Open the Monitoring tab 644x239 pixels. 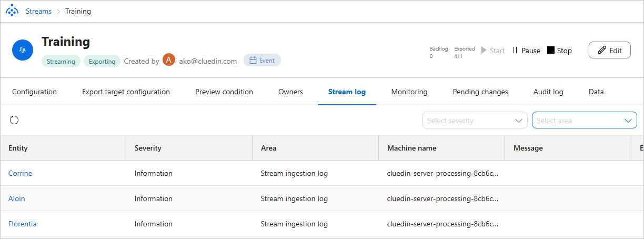pos(409,92)
